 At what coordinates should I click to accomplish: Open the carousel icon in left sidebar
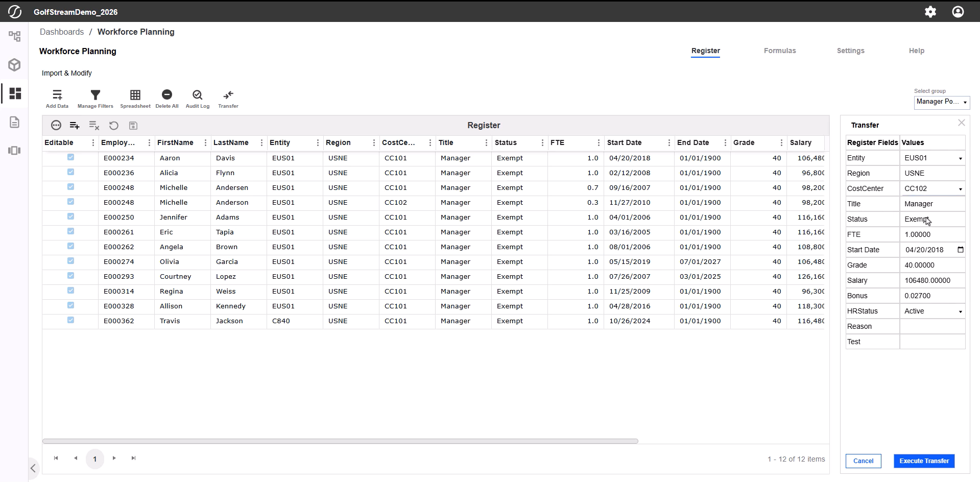coord(15,151)
